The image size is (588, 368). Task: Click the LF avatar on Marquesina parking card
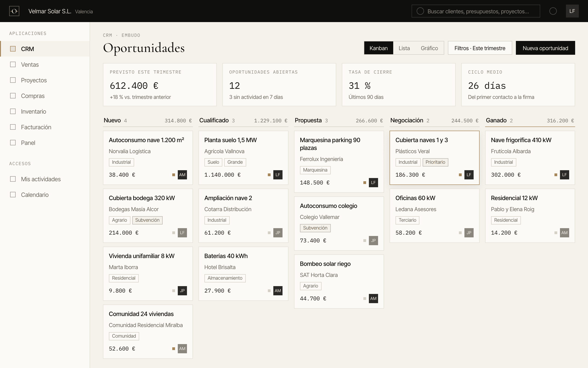tap(373, 183)
